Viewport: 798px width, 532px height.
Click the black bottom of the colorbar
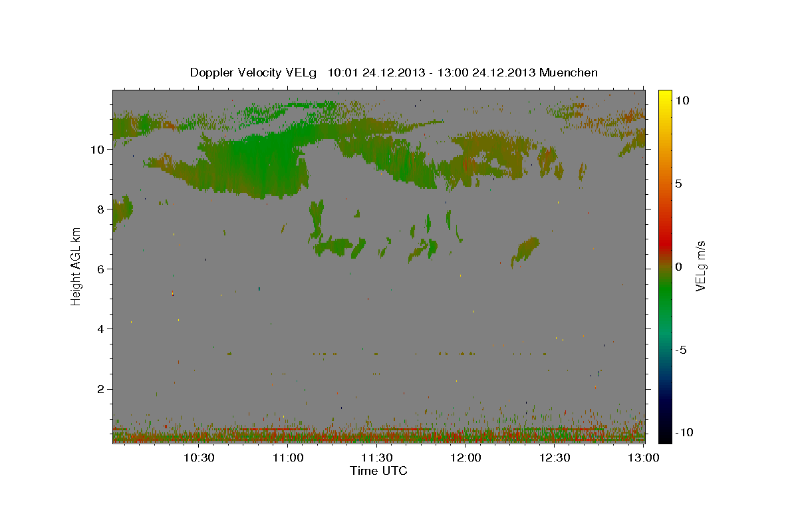(x=665, y=436)
